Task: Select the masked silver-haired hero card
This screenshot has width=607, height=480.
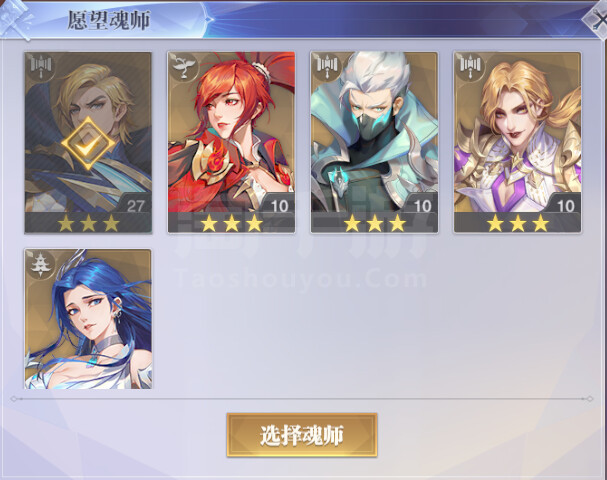Action: (x=374, y=143)
